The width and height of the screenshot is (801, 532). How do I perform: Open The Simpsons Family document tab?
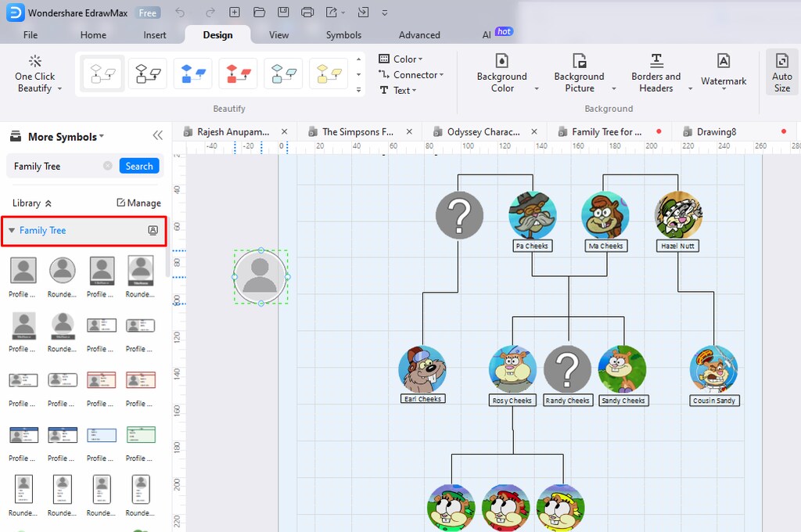coord(357,132)
